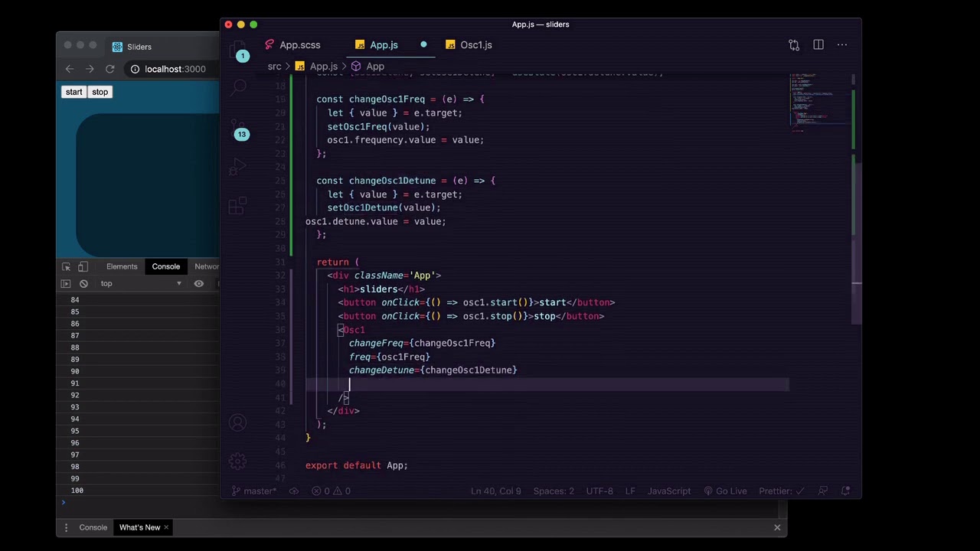Click the open changes icon in editor toolbar

(x=794, y=45)
